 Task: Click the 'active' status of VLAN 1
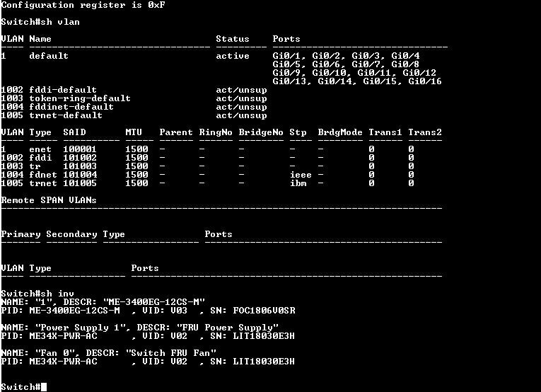[233, 56]
